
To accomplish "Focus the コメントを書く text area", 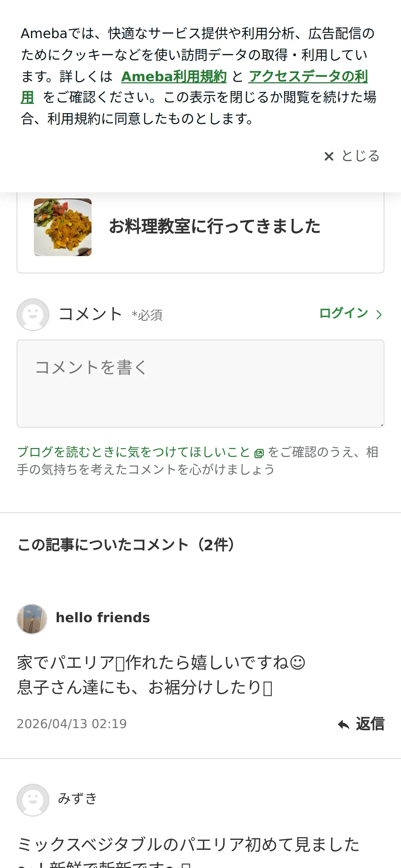I will pos(200,384).
